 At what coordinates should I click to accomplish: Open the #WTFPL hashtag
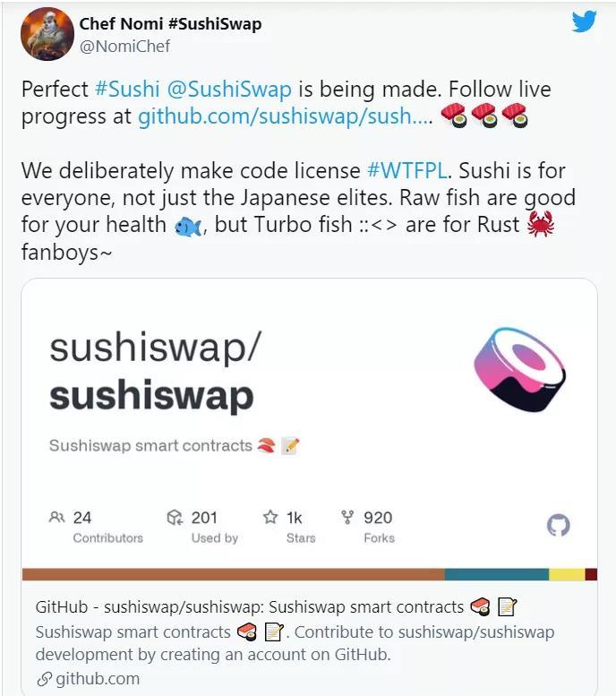(407, 170)
